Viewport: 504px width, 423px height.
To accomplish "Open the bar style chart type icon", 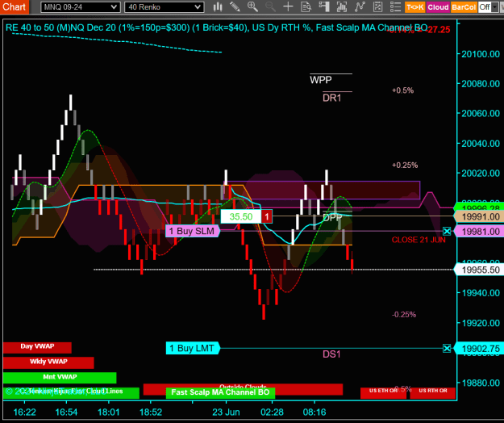I will [x=218, y=6].
